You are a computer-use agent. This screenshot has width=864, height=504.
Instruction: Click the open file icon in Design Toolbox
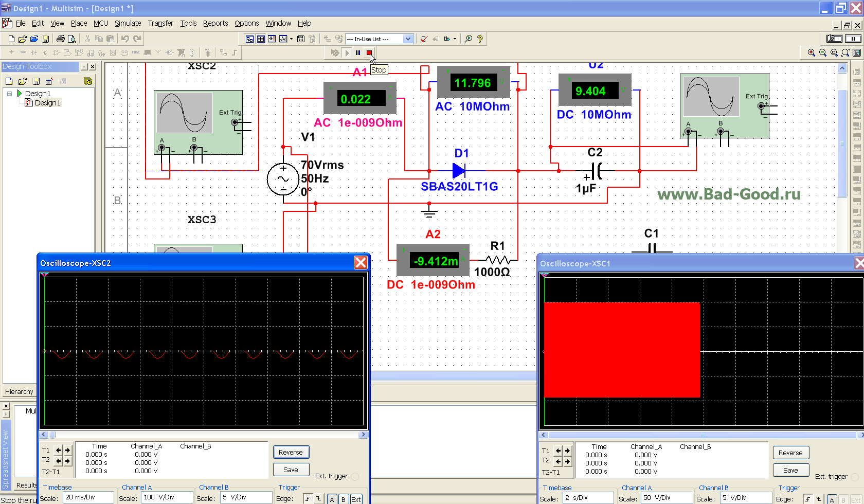click(x=23, y=81)
